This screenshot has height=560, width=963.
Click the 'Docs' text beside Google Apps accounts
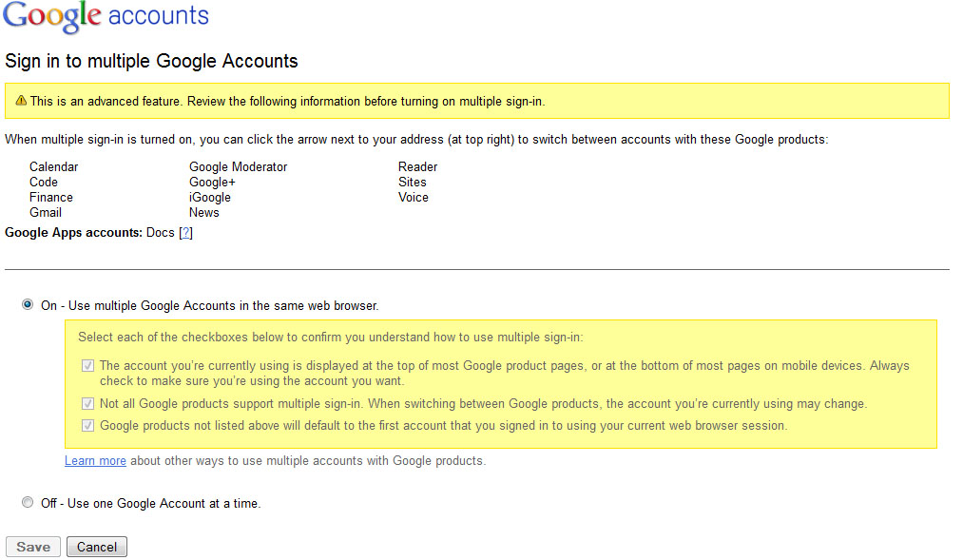pos(161,233)
